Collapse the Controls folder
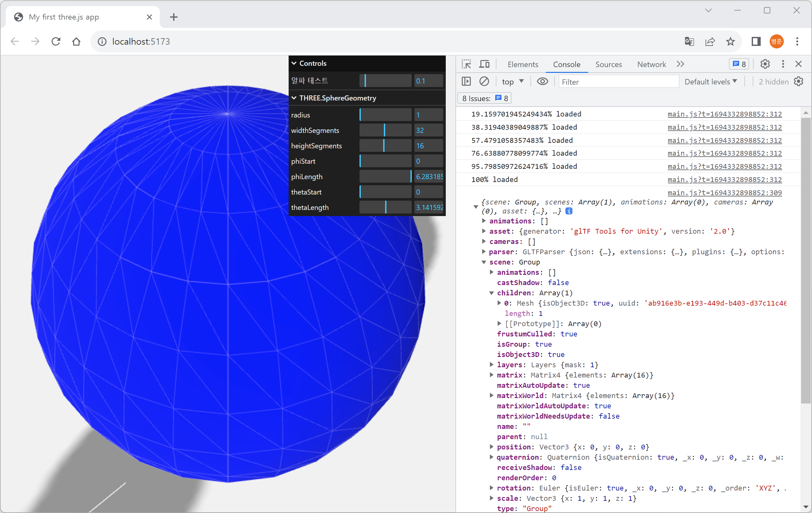The width and height of the screenshot is (812, 513). coord(309,64)
